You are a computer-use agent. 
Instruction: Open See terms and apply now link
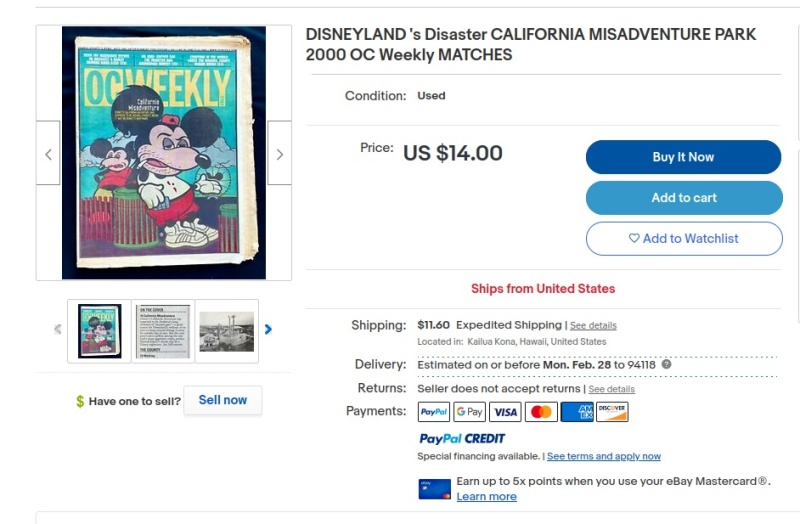[x=604, y=456]
